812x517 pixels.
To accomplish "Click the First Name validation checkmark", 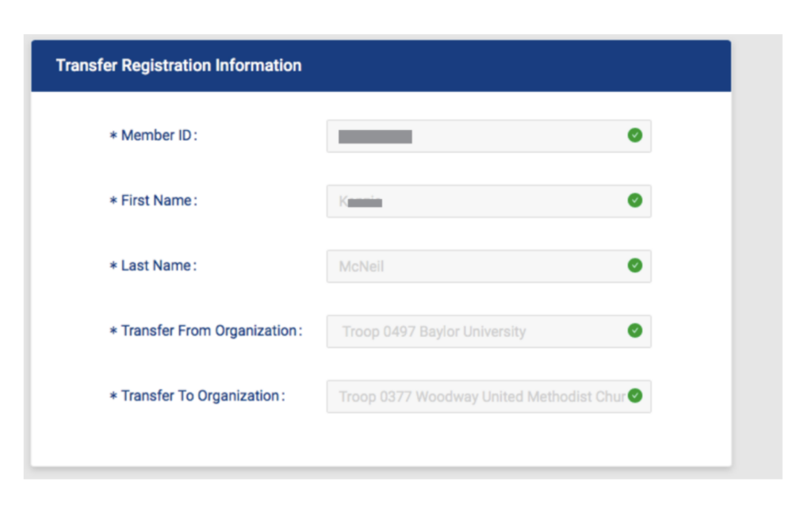I will pyautogui.click(x=634, y=201).
